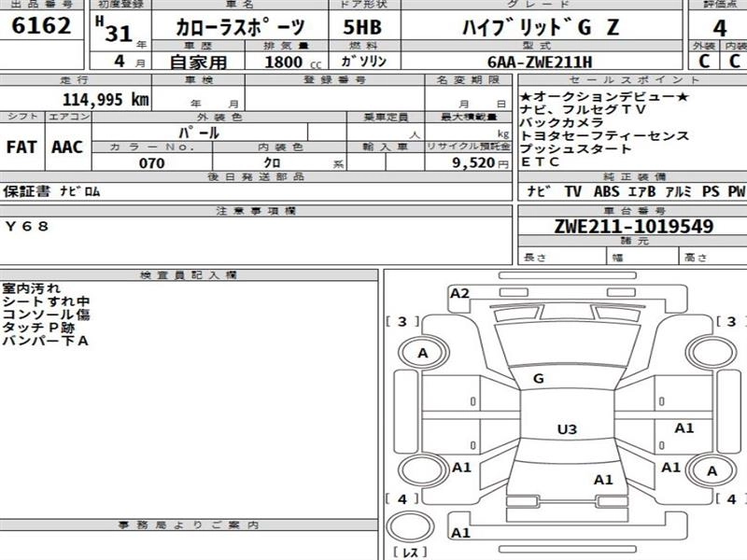Image resolution: width=747 pixels, height=560 pixels.
Task: Select the 保証書 item
Action: point(26,191)
